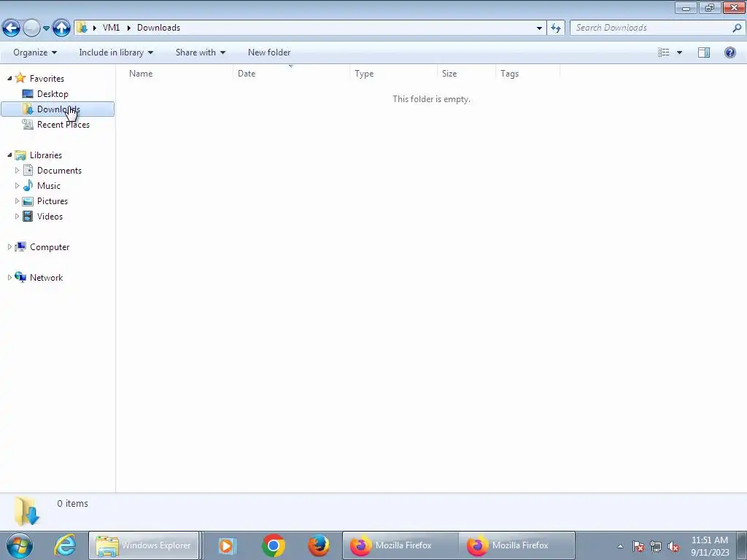Open the Videos library

tap(50, 216)
